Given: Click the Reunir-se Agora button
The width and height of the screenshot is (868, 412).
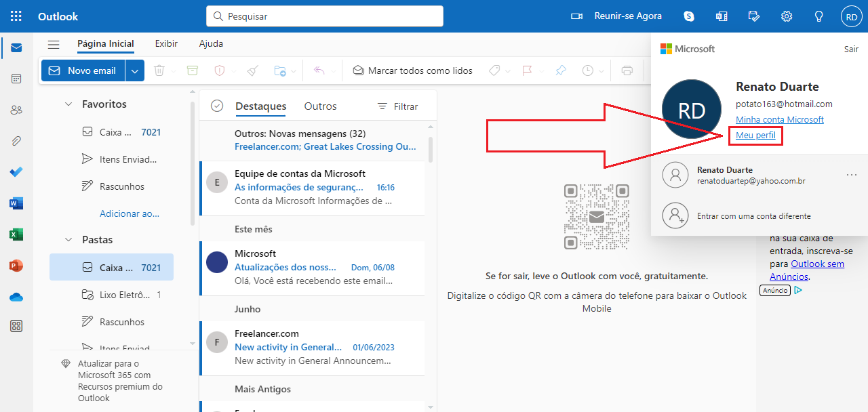Looking at the screenshot, I should pos(616,16).
